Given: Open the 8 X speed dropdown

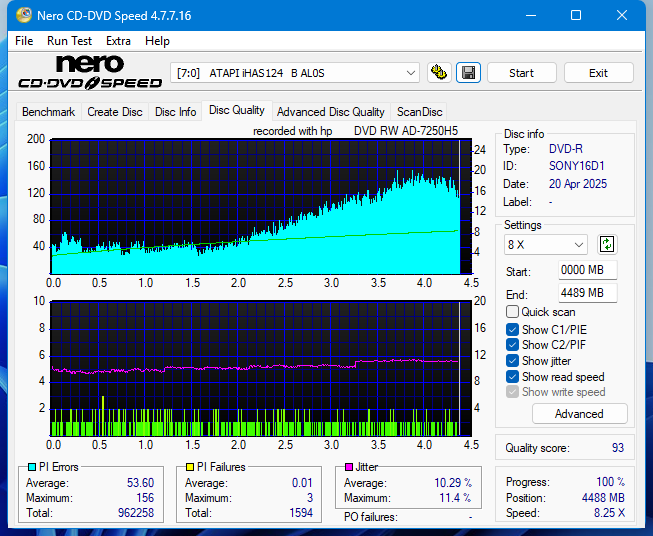Looking at the screenshot, I should point(546,245).
